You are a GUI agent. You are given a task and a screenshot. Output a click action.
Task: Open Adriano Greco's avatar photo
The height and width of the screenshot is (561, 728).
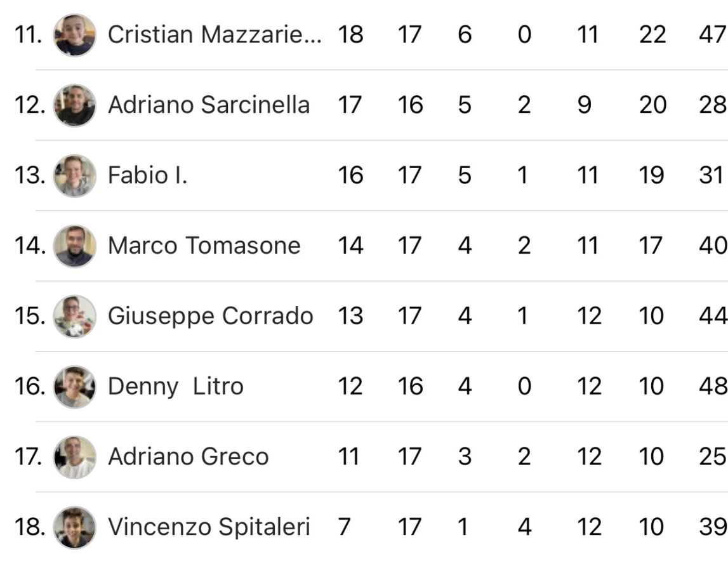[x=75, y=458]
